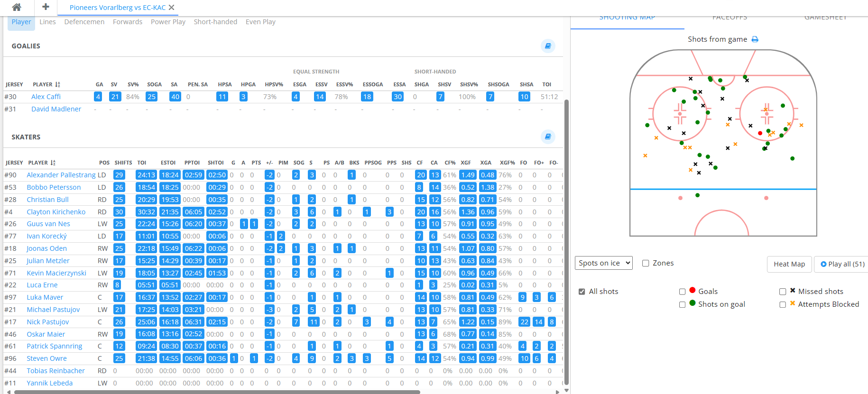This screenshot has width=868, height=394.
Task: Open the home icon tab
Action: (x=17, y=7)
